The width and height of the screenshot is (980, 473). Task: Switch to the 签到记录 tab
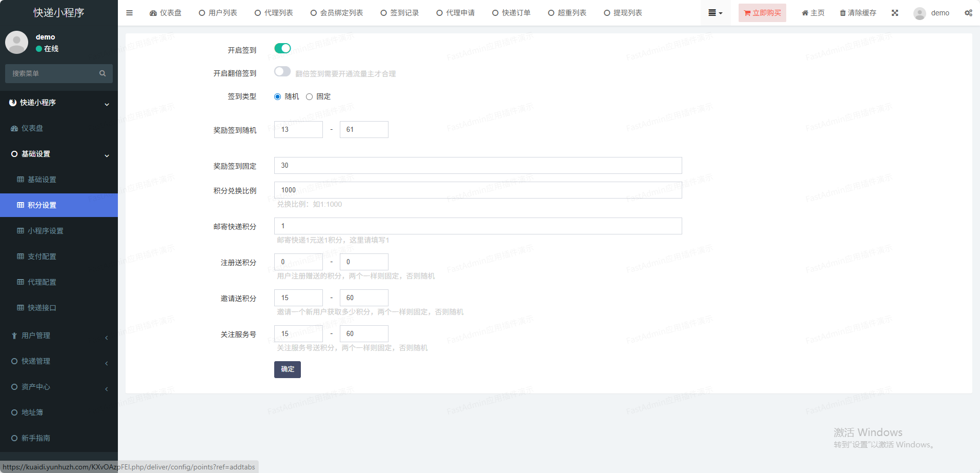(400, 13)
